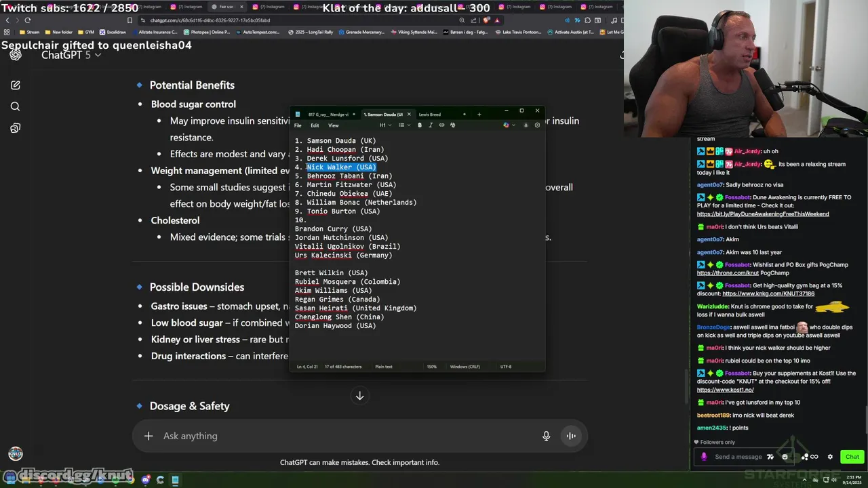
Task: Open the emote picker in Twitch chat
Action: click(x=785, y=457)
